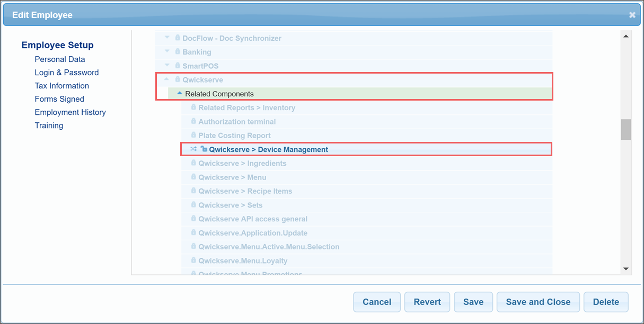644x324 pixels.
Task: Close the Edit Employee dialog
Action: click(632, 15)
